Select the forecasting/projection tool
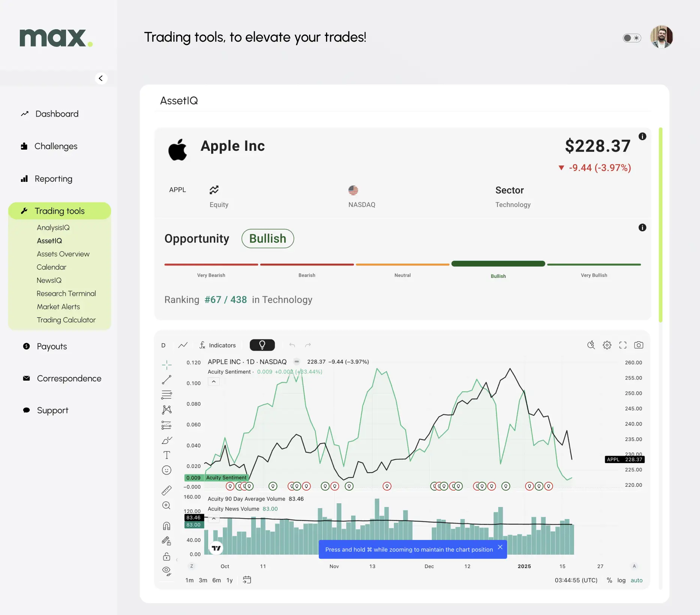Screen dimensions: 700x615 coord(167,425)
